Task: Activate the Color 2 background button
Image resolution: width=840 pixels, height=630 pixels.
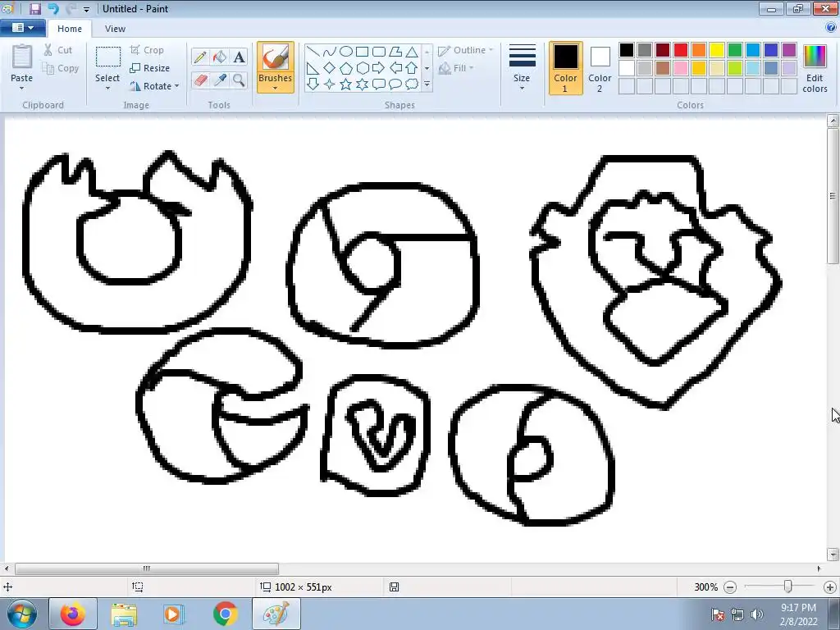Action: 600,67
